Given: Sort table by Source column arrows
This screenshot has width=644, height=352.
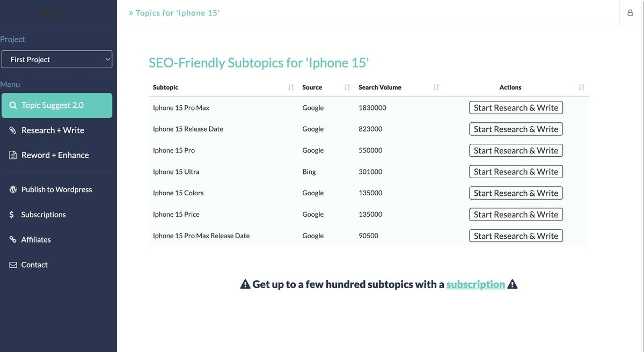Looking at the screenshot, I should point(347,87).
